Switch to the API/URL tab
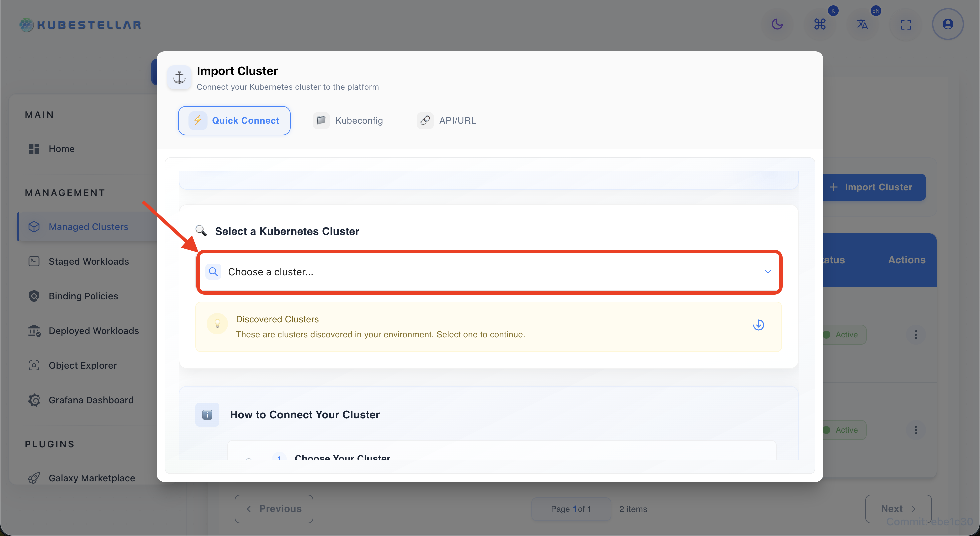This screenshot has width=980, height=536. (x=446, y=120)
